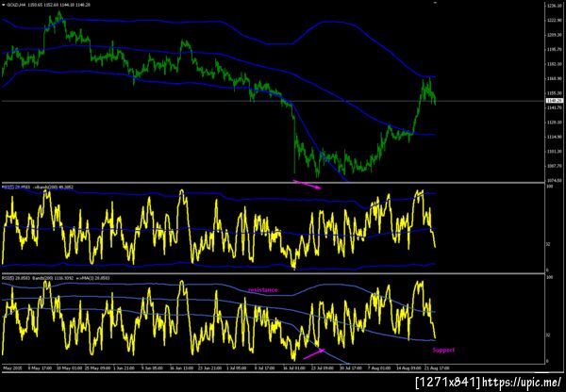Click the '30 Jul 17:00' time axis label
The width and height of the screenshot is (566, 392).
click(x=351, y=368)
